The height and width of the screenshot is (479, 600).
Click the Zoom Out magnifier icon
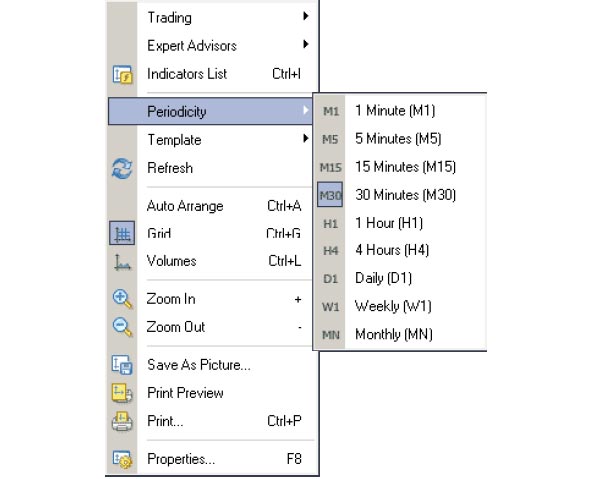[122, 327]
